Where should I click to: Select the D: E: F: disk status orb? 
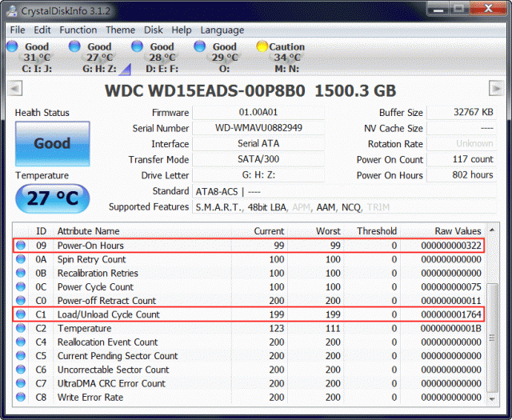(x=137, y=46)
